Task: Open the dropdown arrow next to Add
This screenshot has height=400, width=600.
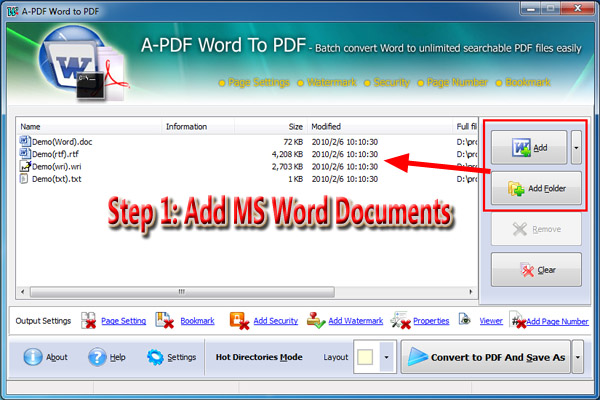Action: pos(576,147)
